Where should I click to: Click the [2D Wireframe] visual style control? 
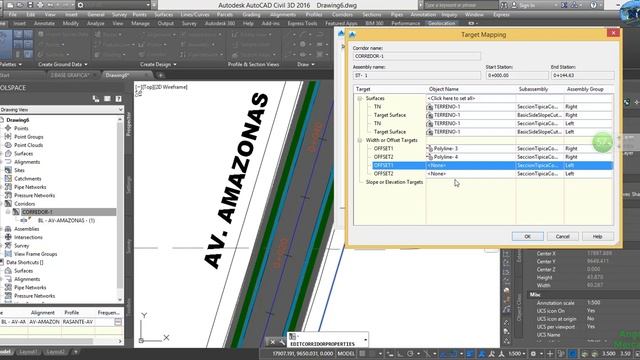coord(170,87)
